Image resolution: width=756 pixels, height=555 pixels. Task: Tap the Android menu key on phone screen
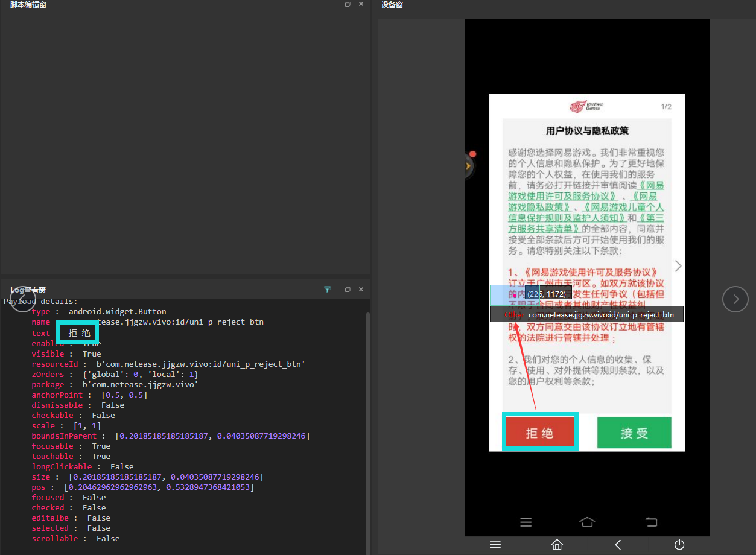click(526, 522)
